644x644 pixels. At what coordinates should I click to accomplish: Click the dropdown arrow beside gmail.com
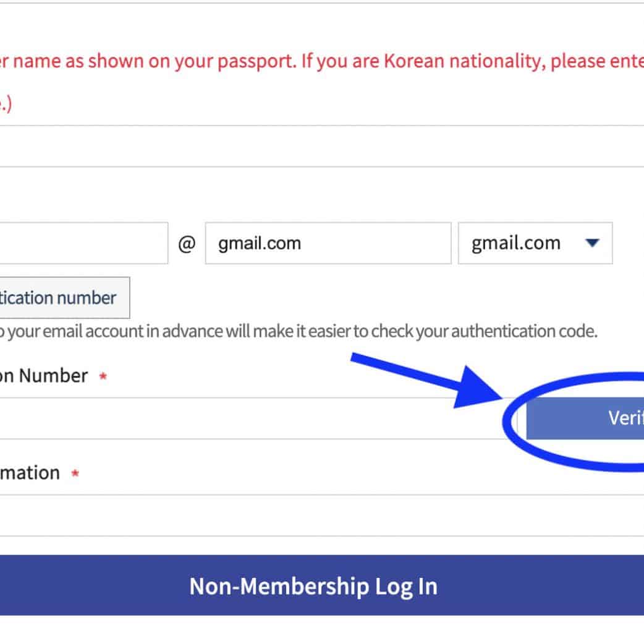592,243
